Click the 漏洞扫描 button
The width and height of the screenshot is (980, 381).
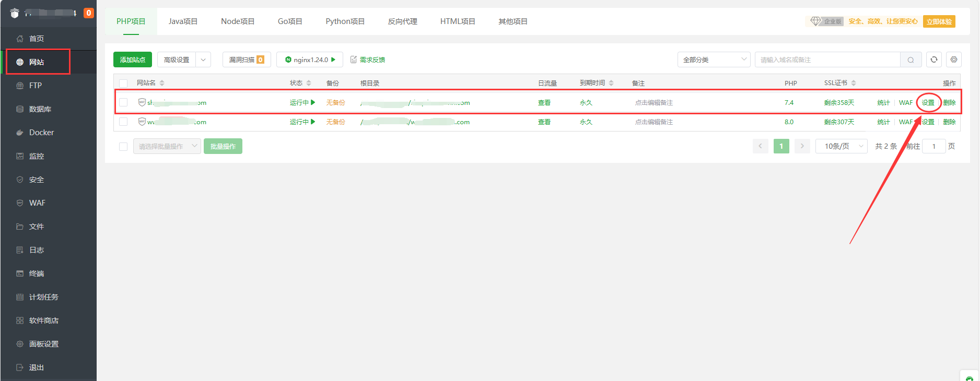pos(247,59)
